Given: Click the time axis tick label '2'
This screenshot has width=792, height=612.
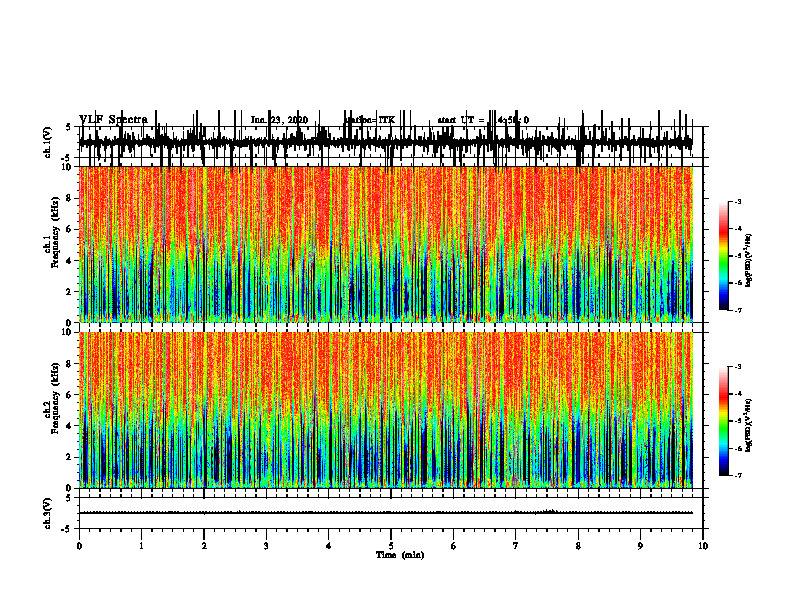Looking at the screenshot, I should point(204,546).
